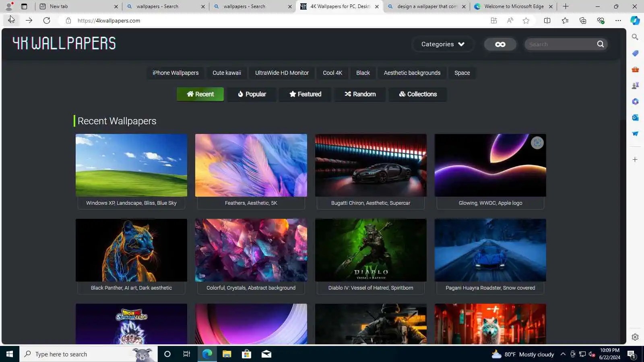The image size is (644, 362).
Task: Open Edge Settings and more menu
Action: 618,21
